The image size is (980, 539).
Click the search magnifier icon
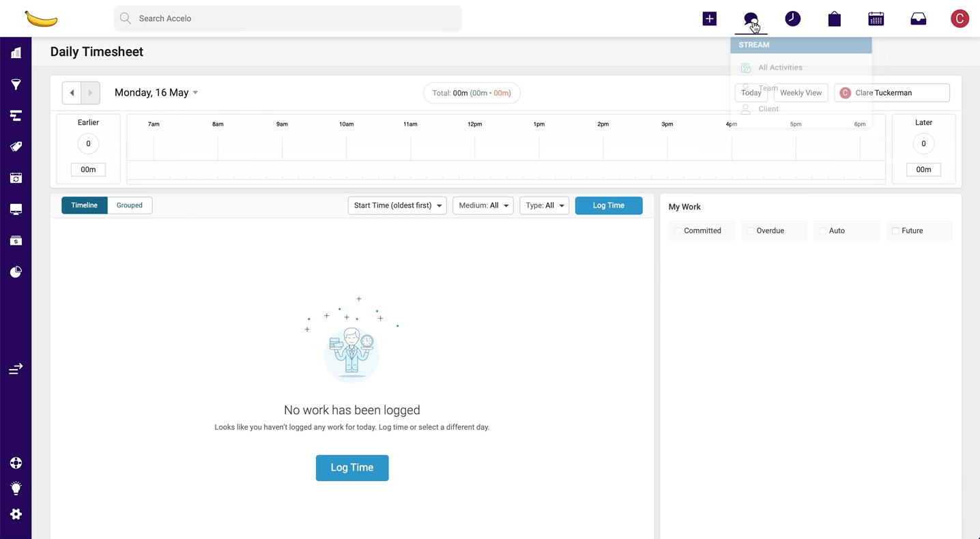[126, 18]
